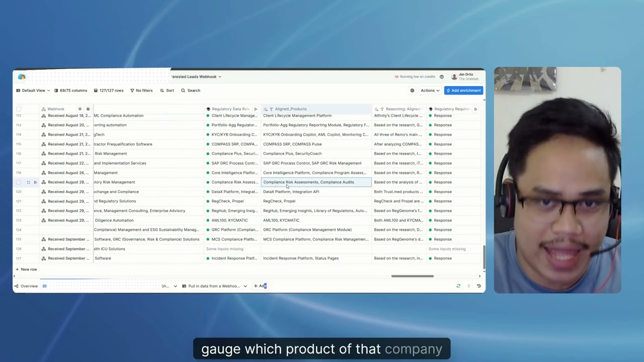644x362 pixels.
Task: Select cell GRC Platform (Compliance Management Module)
Action: (316, 230)
